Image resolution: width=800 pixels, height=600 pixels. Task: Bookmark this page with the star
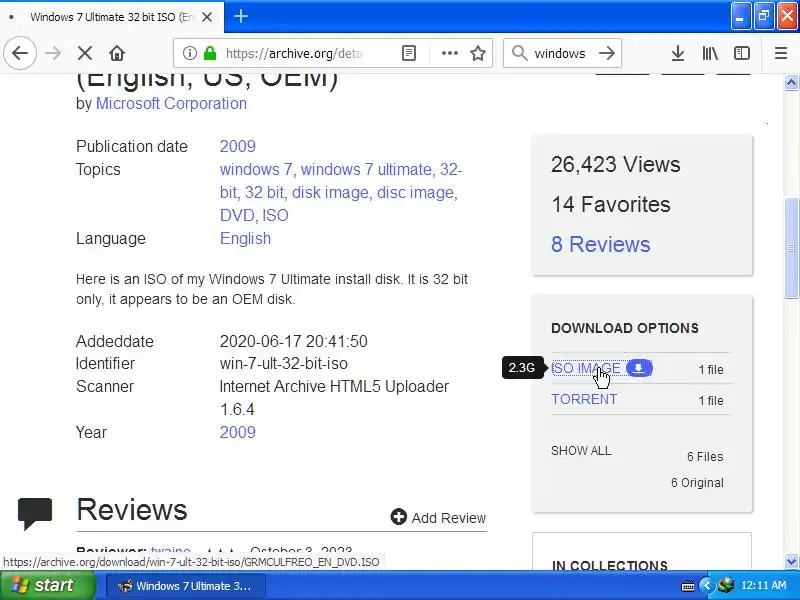[x=478, y=53]
